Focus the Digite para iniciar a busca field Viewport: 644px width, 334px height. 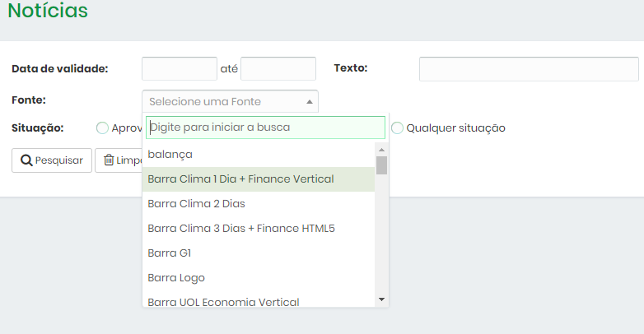[x=265, y=128]
